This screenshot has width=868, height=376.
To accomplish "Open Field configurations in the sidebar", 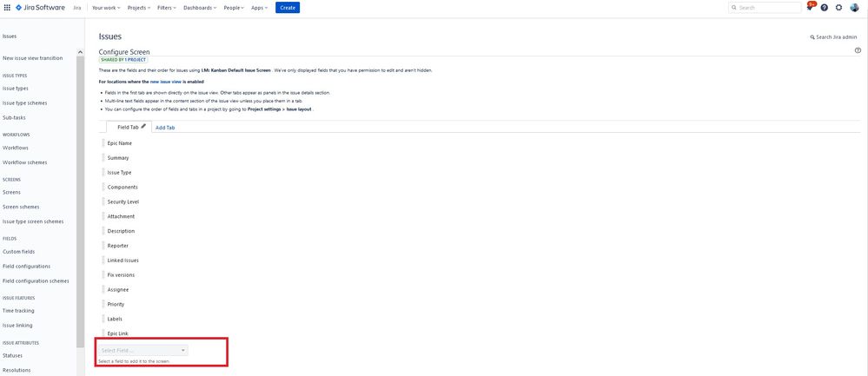I will pyautogui.click(x=27, y=266).
